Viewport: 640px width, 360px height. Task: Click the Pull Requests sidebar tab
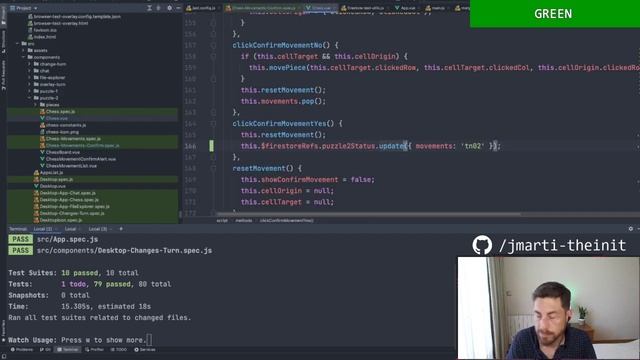pyautogui.click(x=3, y=75)
